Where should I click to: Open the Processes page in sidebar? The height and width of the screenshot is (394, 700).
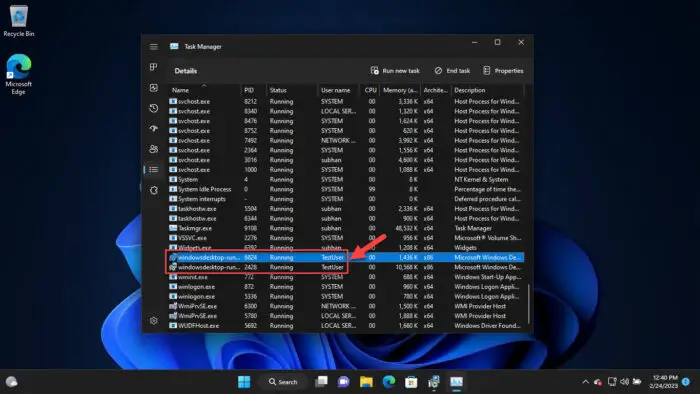click(154, 67)
